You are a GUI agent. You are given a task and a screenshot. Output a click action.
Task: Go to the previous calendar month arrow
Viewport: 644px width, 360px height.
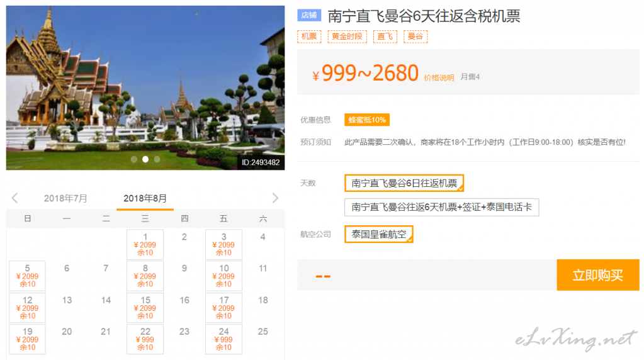click(x=14, y=198)
